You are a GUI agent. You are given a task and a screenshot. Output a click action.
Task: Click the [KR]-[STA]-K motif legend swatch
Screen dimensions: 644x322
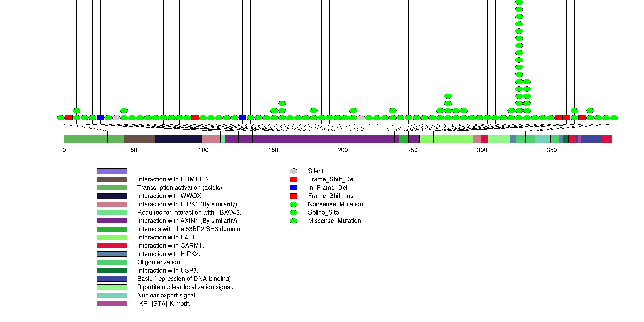tap(112, 304)
